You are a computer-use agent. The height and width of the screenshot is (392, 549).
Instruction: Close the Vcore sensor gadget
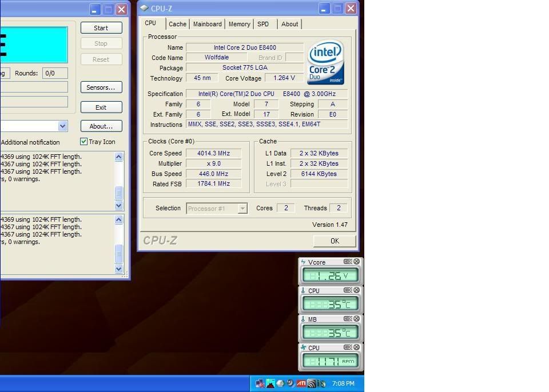pos(356,262)
